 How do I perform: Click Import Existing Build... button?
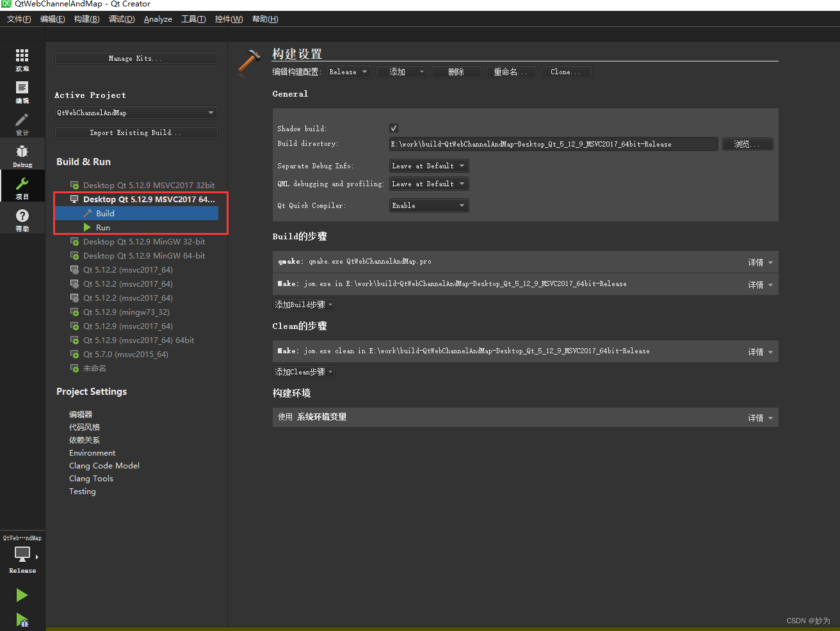click(136, 132)
